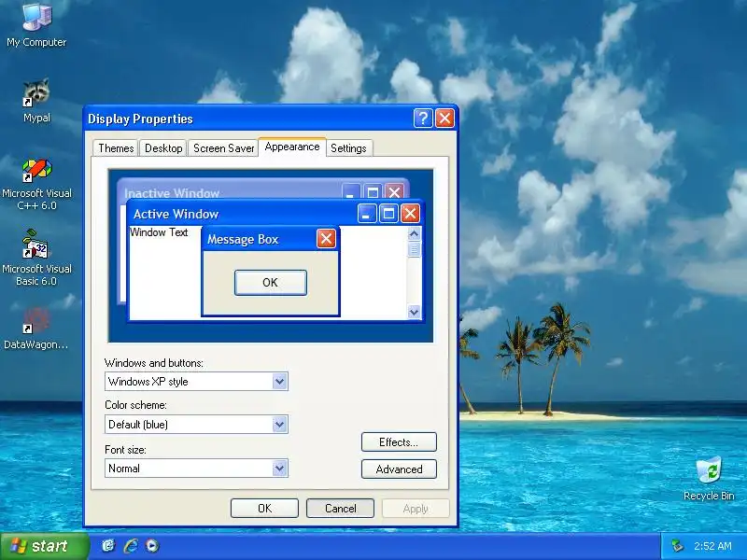Click the preview Message Box close icon

tap(326, 239)
